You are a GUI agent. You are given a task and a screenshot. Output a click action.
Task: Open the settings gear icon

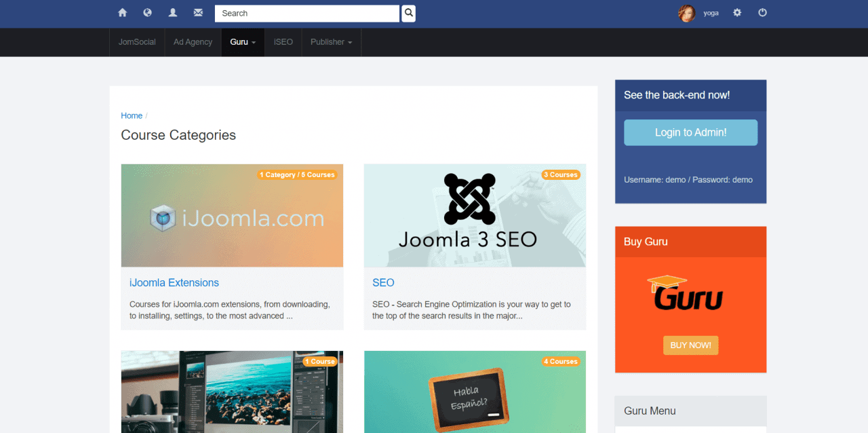point(737,13)
